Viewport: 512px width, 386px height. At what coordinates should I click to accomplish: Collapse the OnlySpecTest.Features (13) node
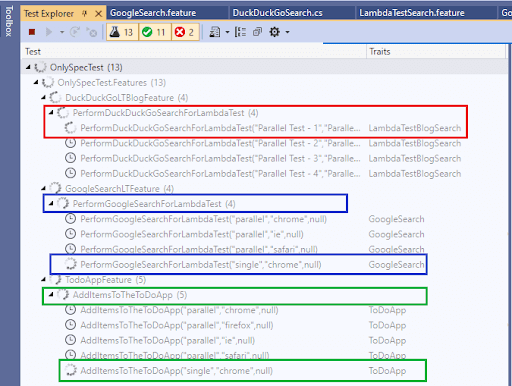(36, 82)
